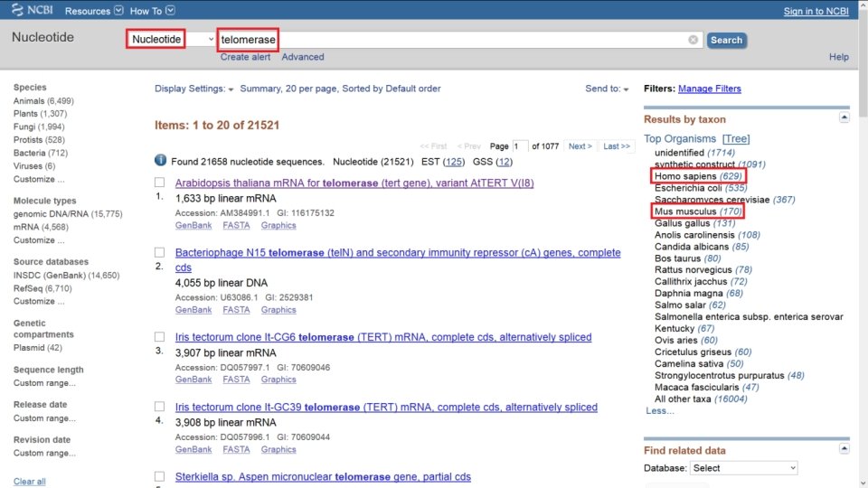Click Clear all filters
The width and height of the screenshot is (868, 488).
pyautogui.click(x=29, y=482)
